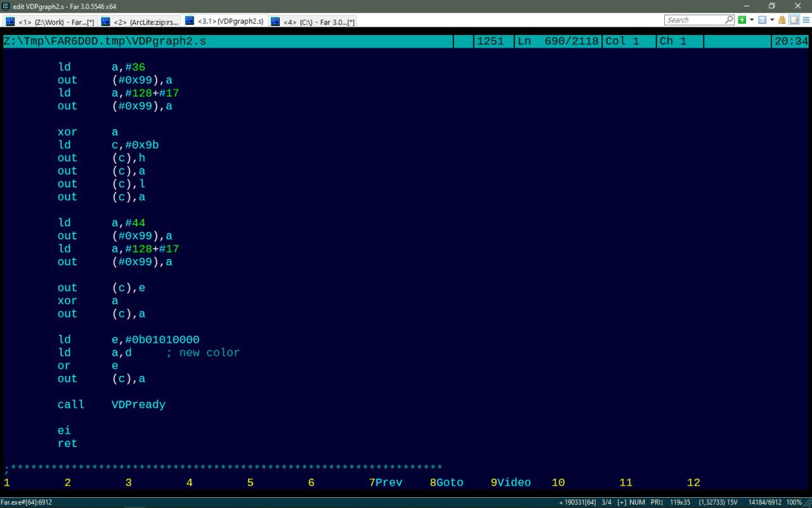Click the 14184/6912 PID indicator
The width and height of the screenshot is (812, 508).
pos(765,502)
